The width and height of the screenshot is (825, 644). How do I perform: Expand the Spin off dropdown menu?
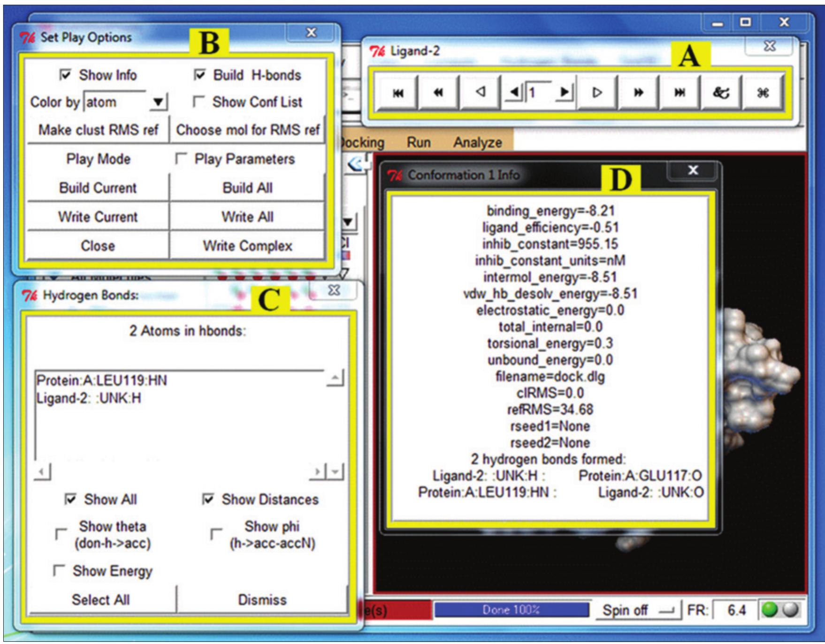pos(665,610)
